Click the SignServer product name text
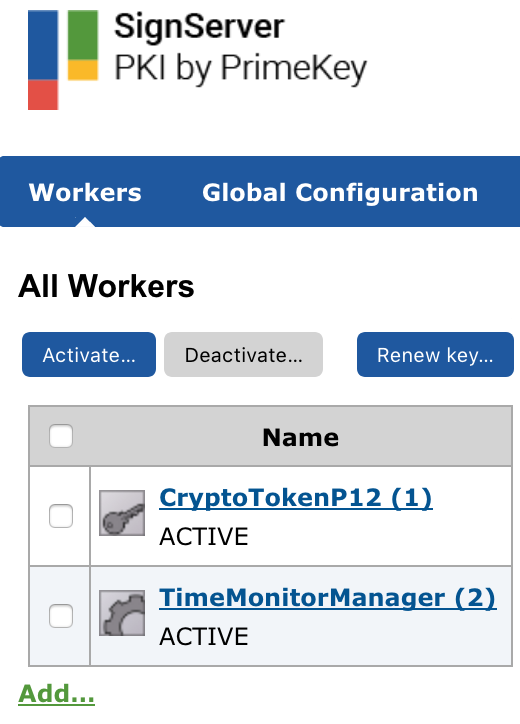This screenshot has height=724, width=520. click(199, 27)
